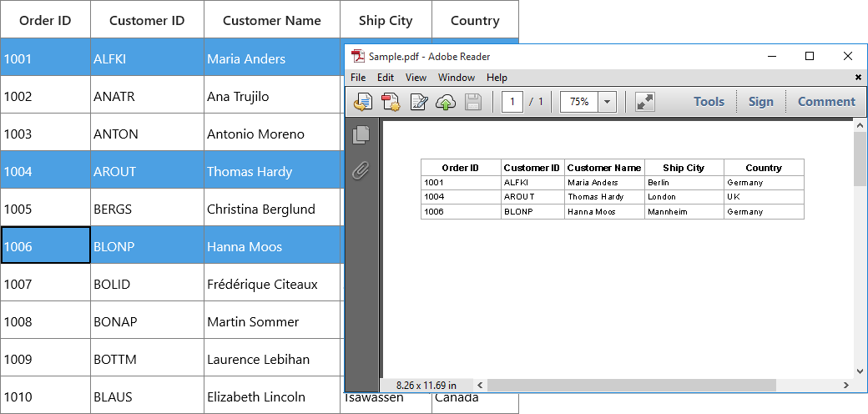Click the 8.26 x 11.69 in page size label
The image size is (868, 414).
coord(426,386)
